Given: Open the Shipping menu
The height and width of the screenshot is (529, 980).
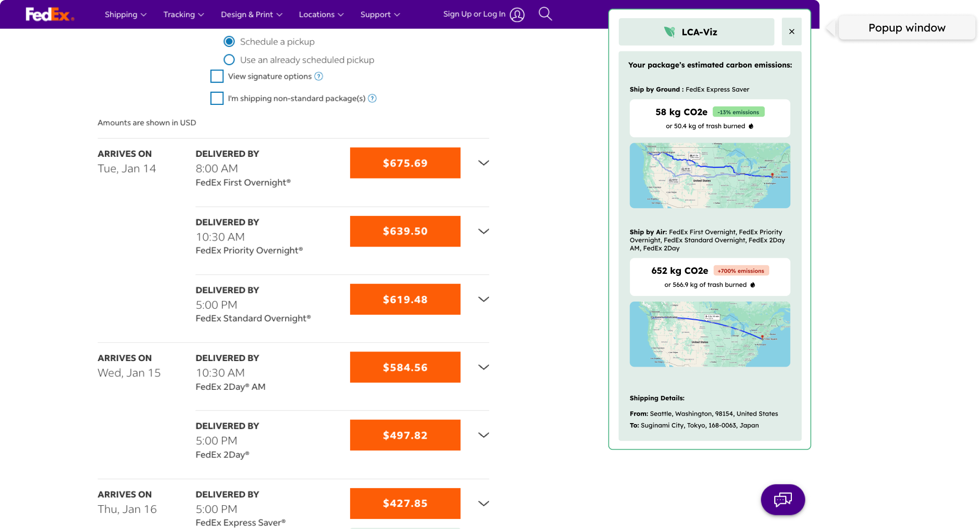Looking at the screenshot, I should (125, 15).
